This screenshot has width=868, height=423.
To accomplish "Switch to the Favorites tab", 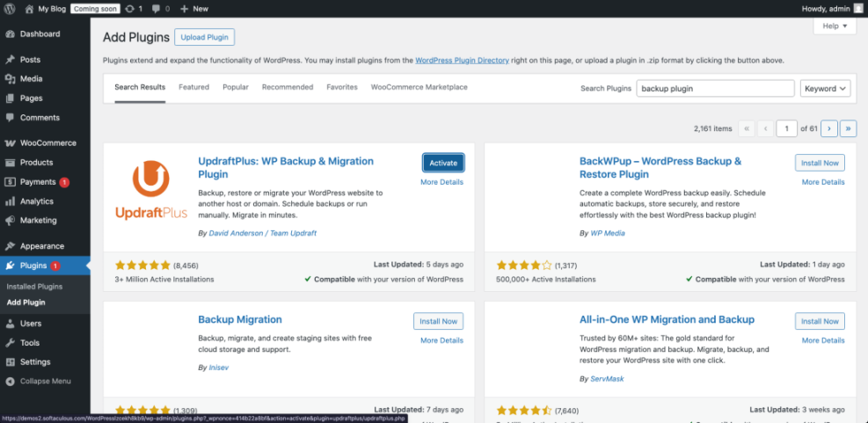I will pos(342,87).
